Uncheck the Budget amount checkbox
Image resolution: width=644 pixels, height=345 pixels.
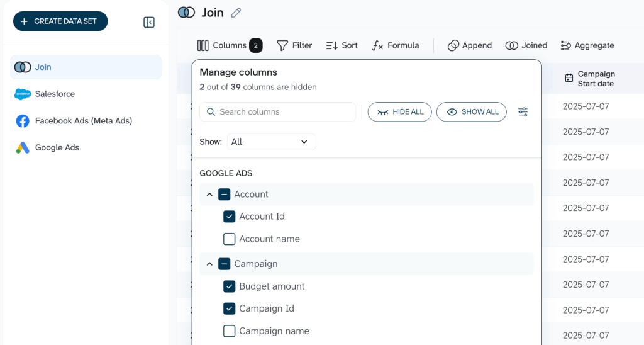pyautogui.click(x=230, y=286)
